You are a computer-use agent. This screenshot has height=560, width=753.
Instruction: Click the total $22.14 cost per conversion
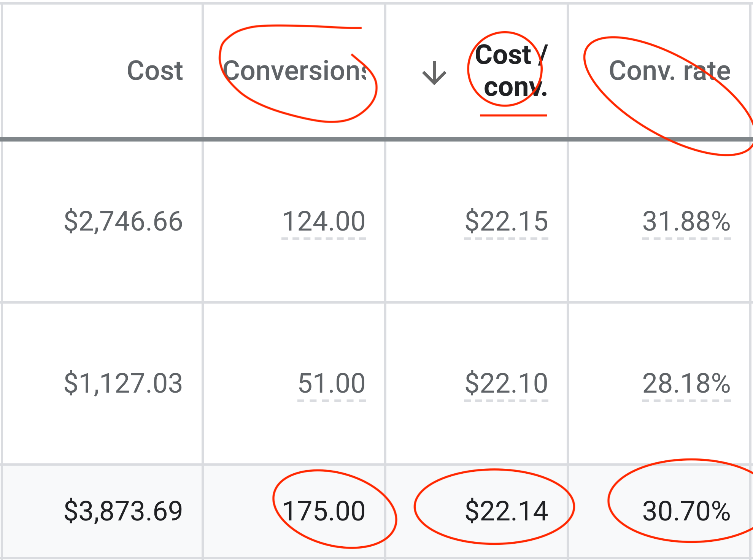pos(506,511)
